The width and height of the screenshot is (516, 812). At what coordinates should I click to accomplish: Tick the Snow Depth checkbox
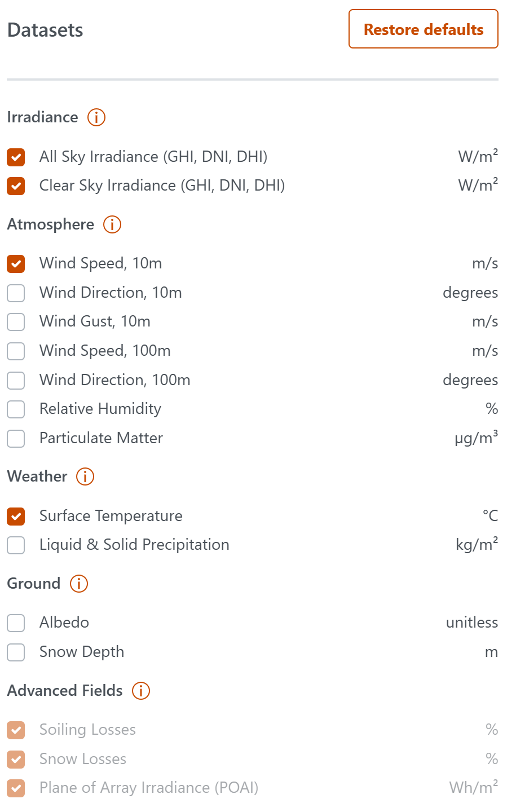tap(16, 652)
